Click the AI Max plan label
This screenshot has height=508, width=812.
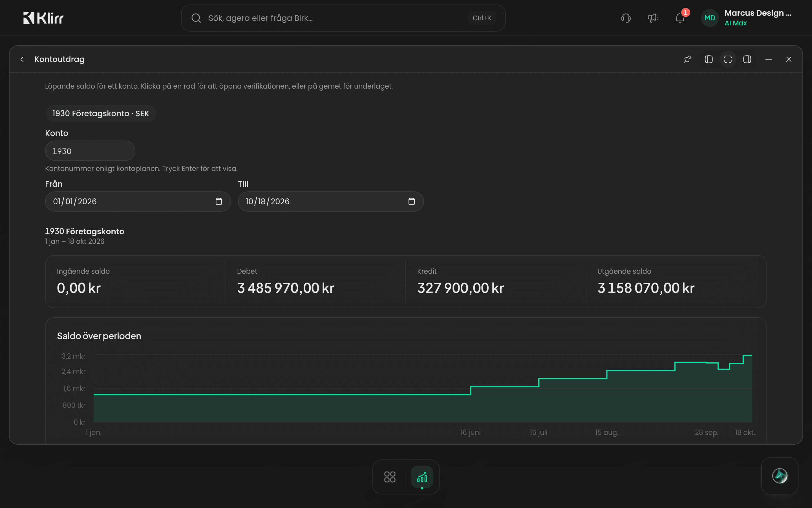[x=736, y=23]
